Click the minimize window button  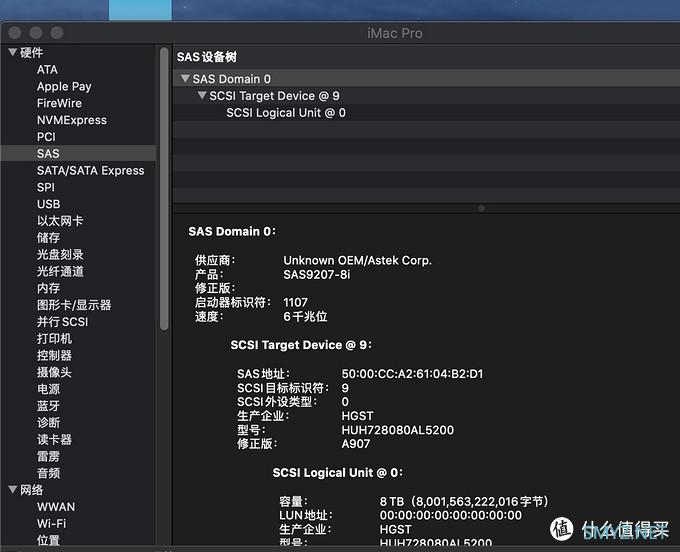pos(36,33)
